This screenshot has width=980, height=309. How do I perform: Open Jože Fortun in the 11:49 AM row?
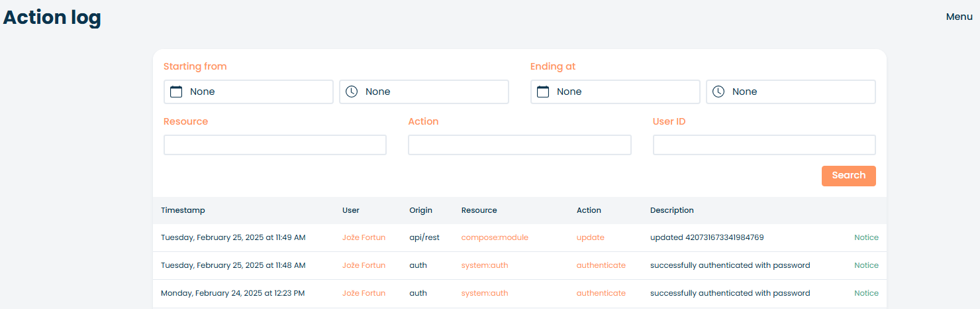tap(364, 237)
